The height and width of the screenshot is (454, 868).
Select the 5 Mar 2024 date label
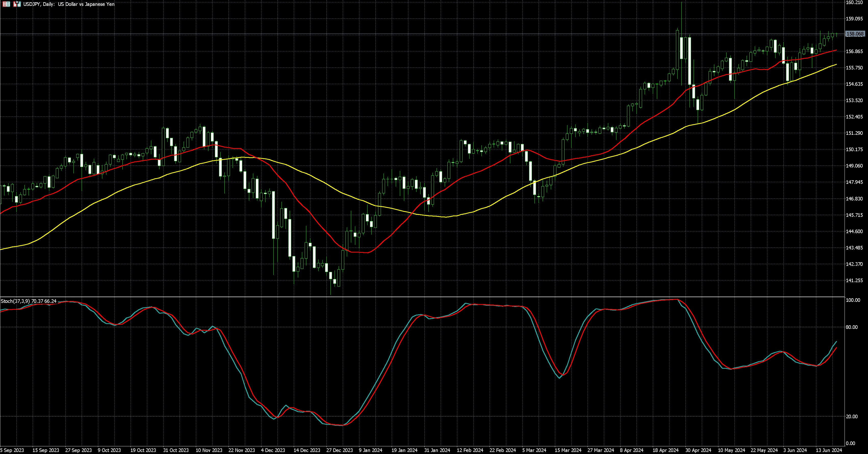point(534,450)
